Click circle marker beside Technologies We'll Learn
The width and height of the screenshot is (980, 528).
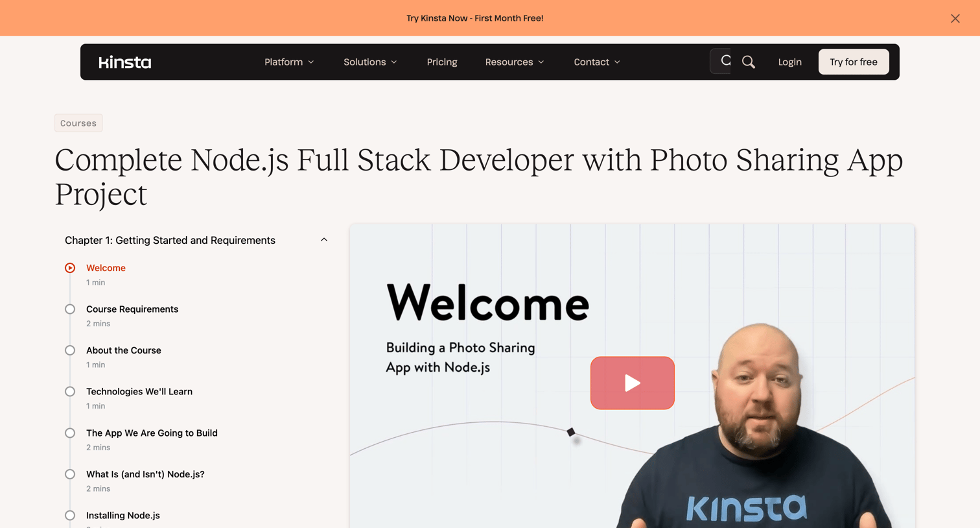70,392
